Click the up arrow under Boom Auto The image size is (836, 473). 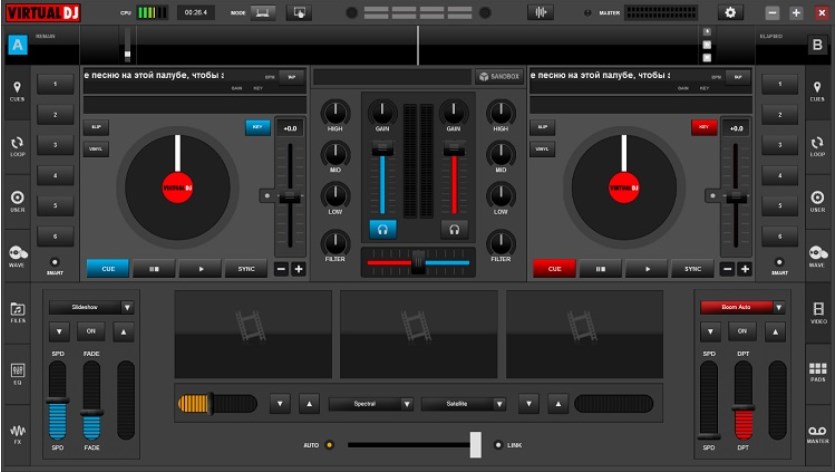[x=775, y=332]
